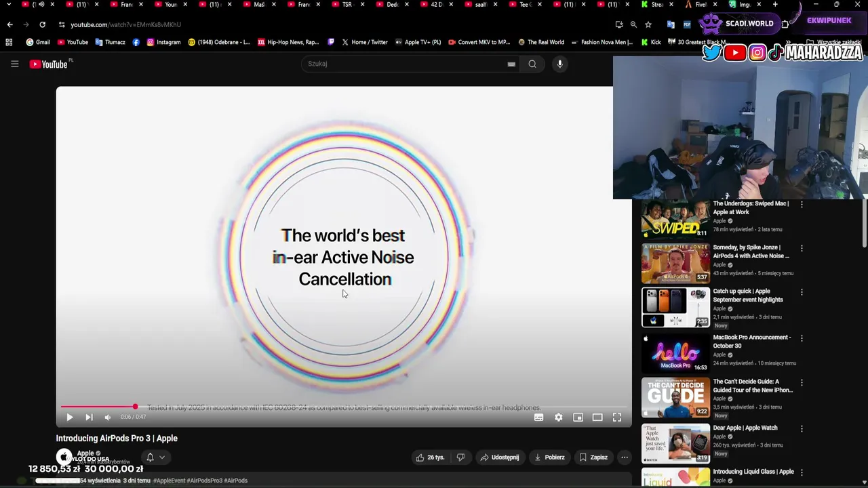Open options menu for Someday by Spike Jonze

pos(802,248)
